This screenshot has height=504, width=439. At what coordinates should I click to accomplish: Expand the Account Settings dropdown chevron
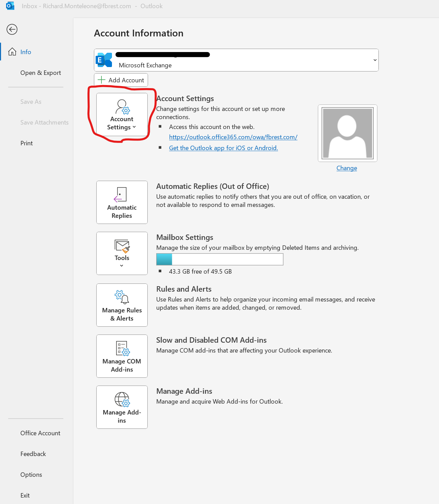click(x=134, y=127)
